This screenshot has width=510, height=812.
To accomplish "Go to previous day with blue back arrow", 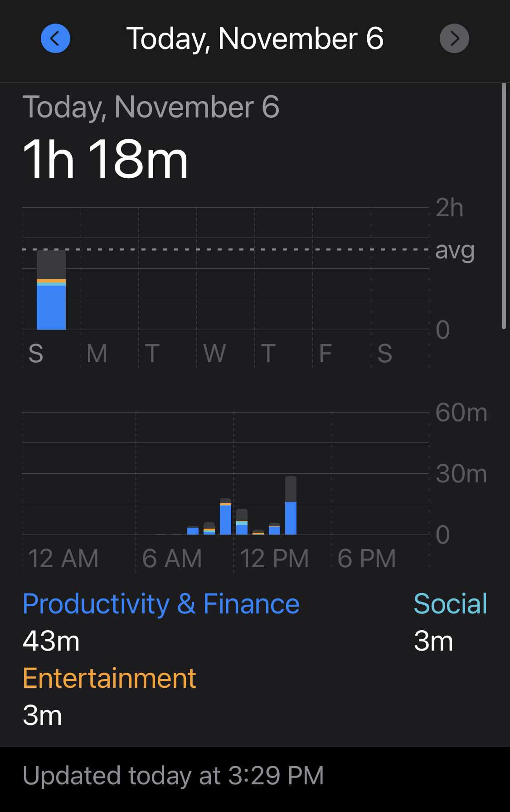I will [x=55, y=39].
